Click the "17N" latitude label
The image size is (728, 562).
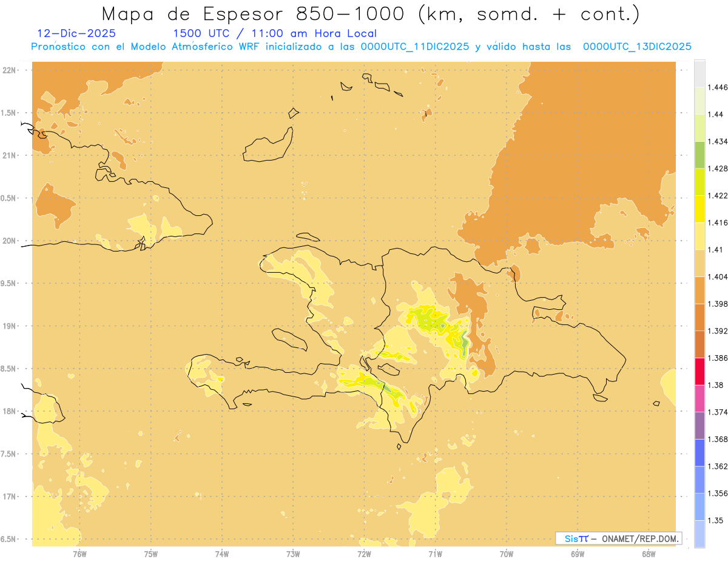[10, 497]
